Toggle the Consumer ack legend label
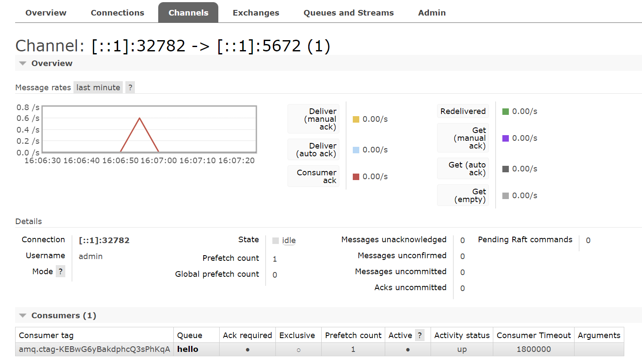Screen dimensions: 642x364 [x=313, y=176]
